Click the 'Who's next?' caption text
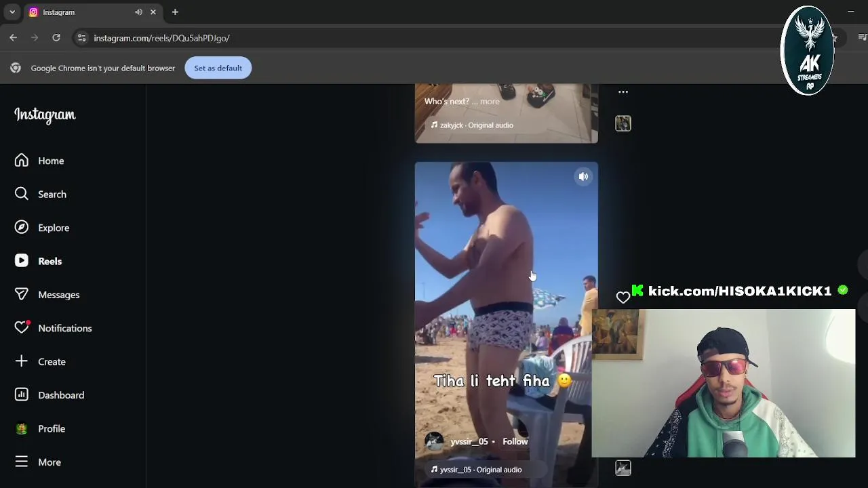Viewport: 868px width, 488px height. pyautogui.click(x=446, y=102)
